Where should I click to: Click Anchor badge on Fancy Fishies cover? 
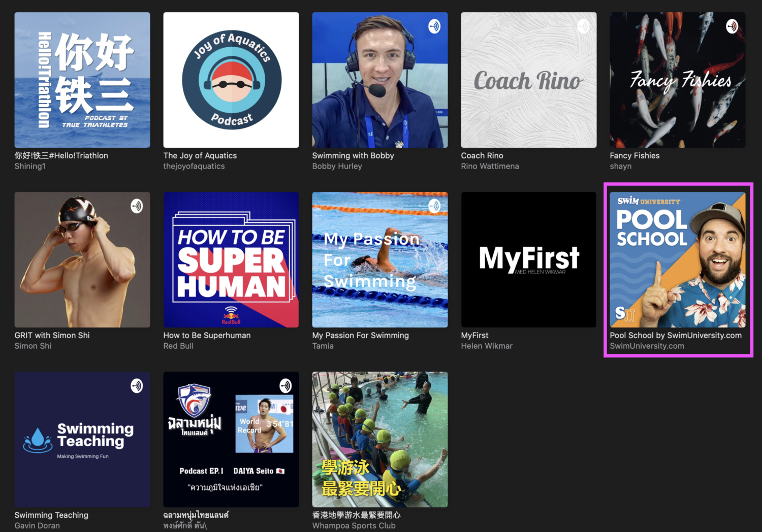pos(732,26)
